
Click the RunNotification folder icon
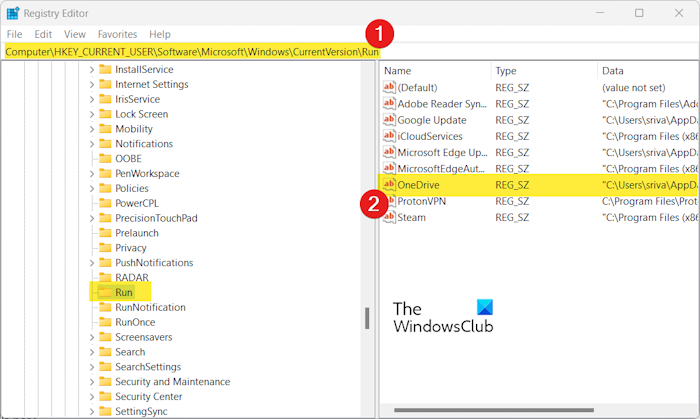click(105, 307)
